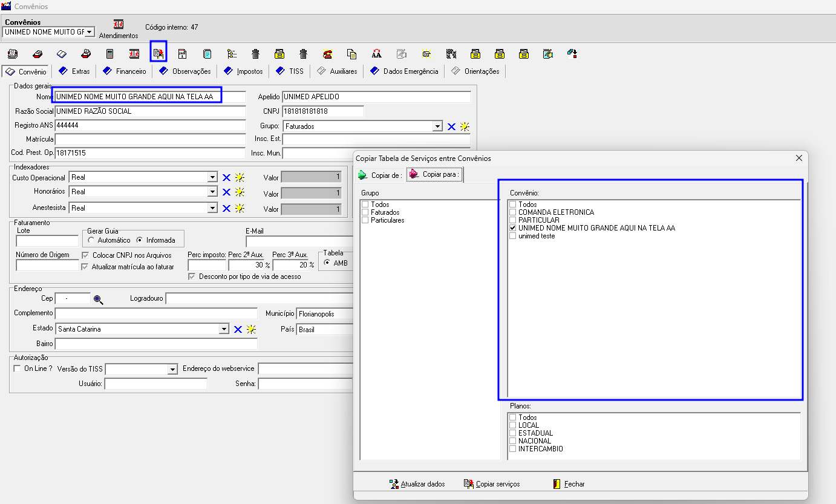The width and height of the screenshot is (836, 504).
Task: Expand the Grupo dropdown
Action: 438,126
